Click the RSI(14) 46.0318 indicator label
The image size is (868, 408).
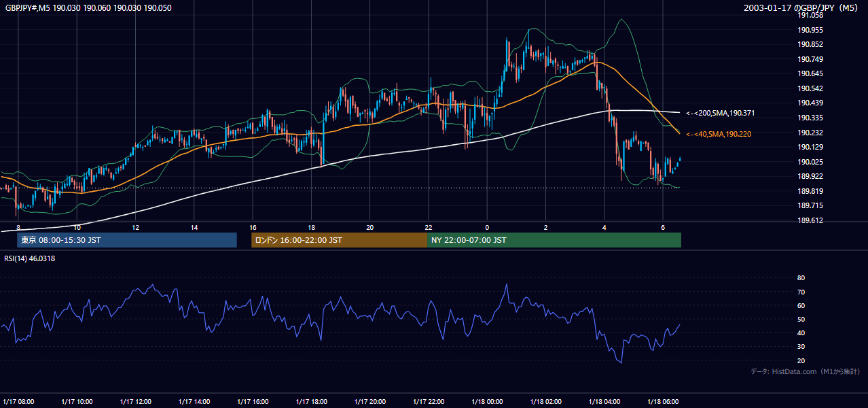[x=30, y=258]
